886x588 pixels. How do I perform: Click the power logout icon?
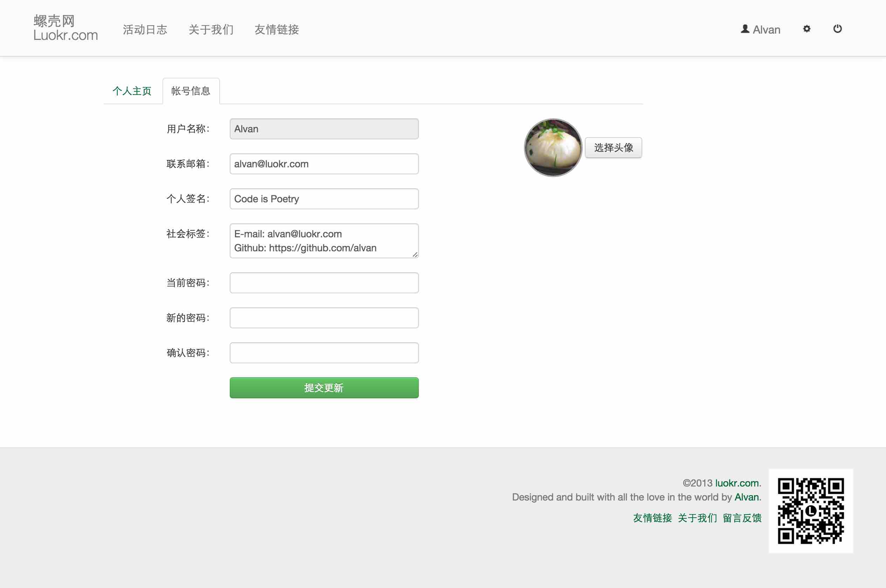click(837, 29)
